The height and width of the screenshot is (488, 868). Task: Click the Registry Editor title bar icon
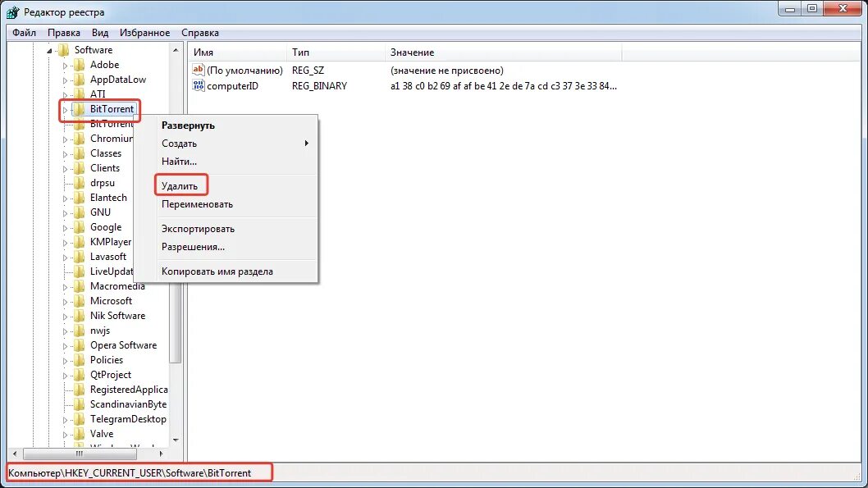click(x=13, y=11)
